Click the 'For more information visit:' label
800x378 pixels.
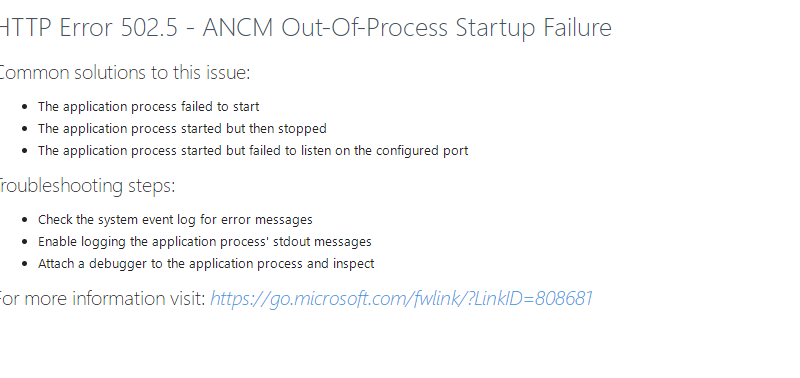tap(102, 298)
